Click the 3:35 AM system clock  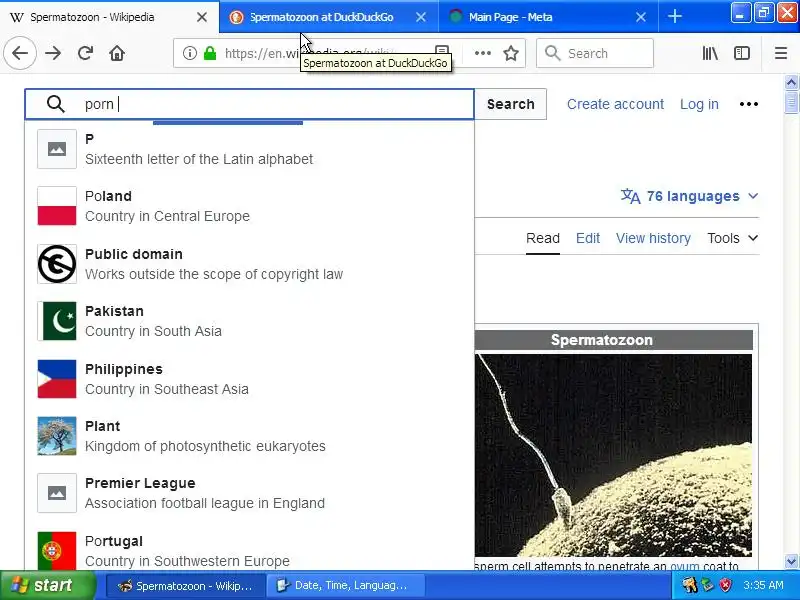point(763,585)
